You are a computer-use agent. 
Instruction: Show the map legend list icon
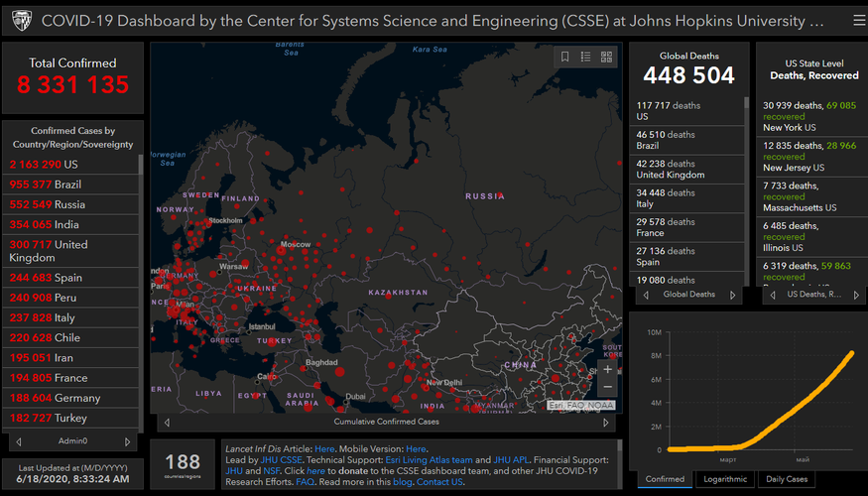(x=585, y=58)
